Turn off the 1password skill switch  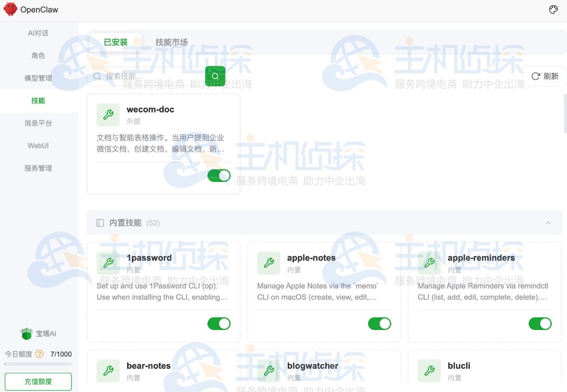coord(219,323)
